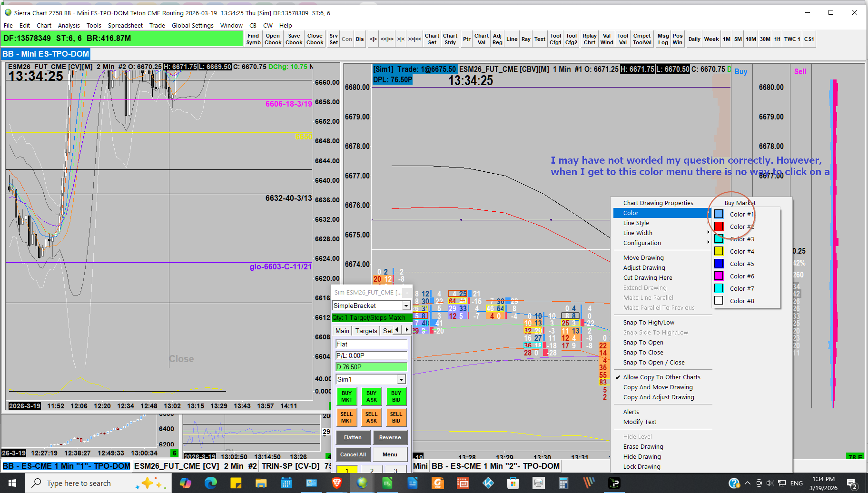This screenshot has width=868, height=493.
Task: Toggle the Val Wind window button
Action: pos(607,39)
